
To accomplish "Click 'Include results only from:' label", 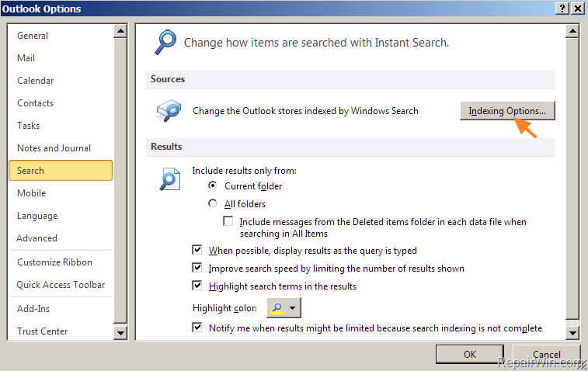I will tap(244, 171).
